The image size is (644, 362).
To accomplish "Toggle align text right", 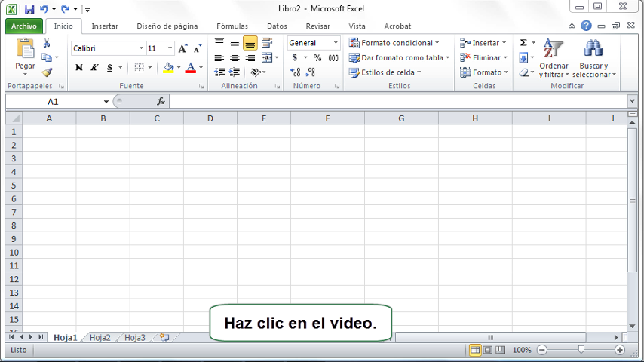I will [x=250, y=57].
